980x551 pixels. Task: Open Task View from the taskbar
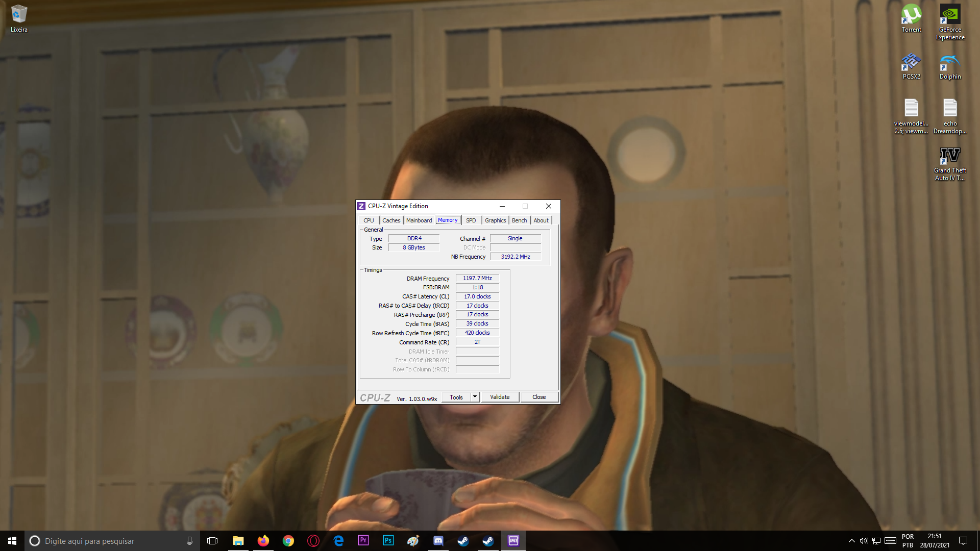pyautogui.click(x=212, y=541)
